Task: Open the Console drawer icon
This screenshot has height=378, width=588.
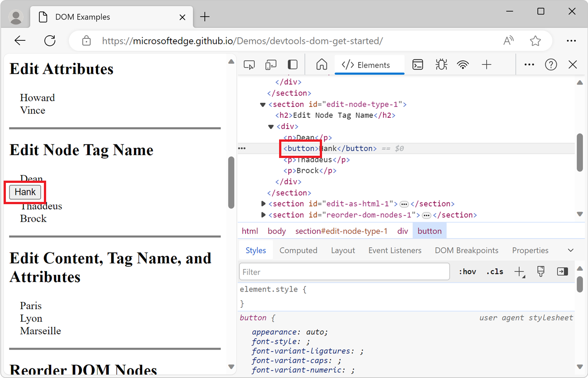Action: [x=417, y=64]
